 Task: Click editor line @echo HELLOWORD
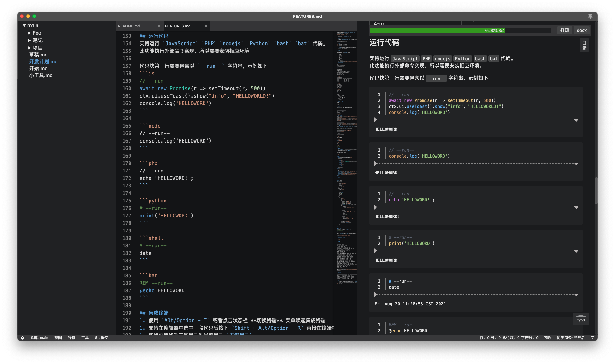tap(162, 290)
